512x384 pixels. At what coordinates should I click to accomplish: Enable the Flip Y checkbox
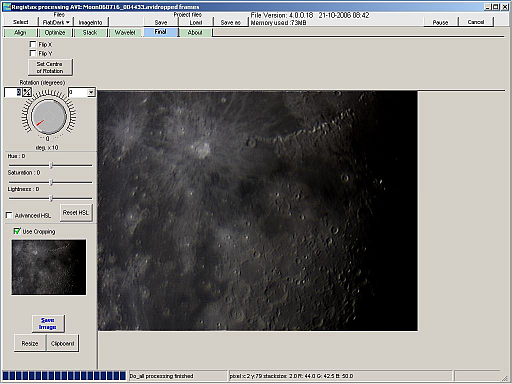(x=33, y=53)
